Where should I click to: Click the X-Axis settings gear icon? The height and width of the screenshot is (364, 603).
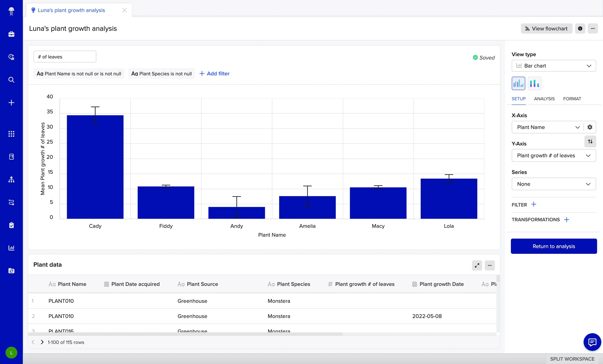[x=590, y=127]
